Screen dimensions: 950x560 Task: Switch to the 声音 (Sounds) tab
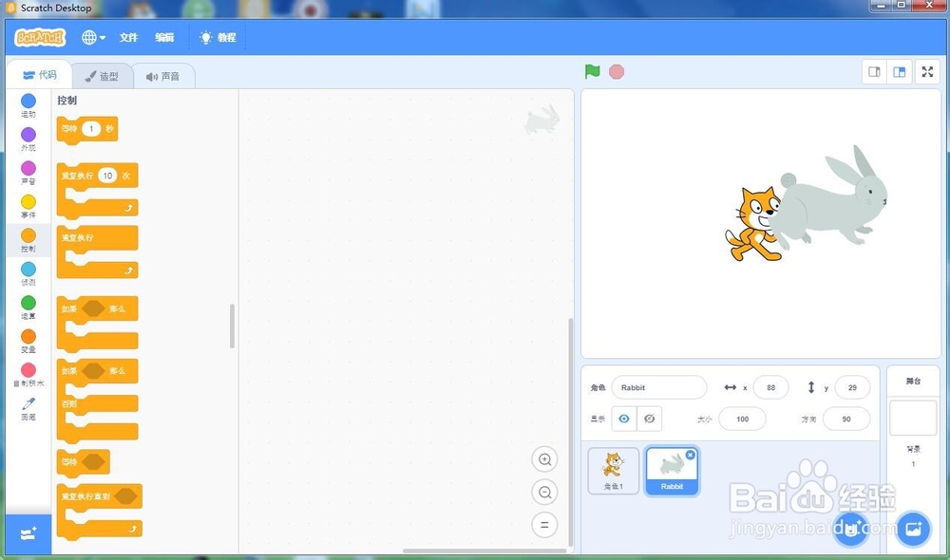[x=163, y=76]
